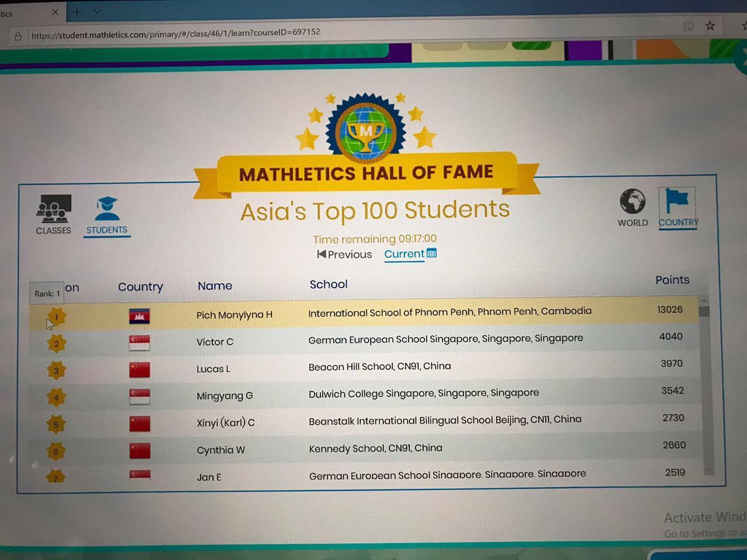Click the Country column header
This screenshot has width=747, height=560.
tap(140, 286)
